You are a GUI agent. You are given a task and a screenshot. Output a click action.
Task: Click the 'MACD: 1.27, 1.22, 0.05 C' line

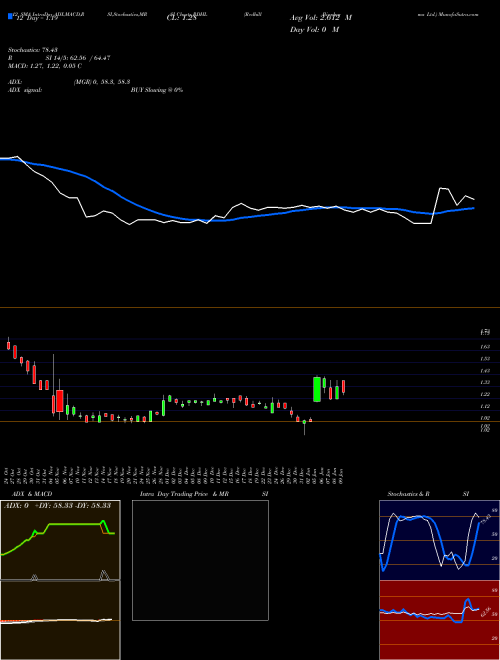tap(45, 66)
